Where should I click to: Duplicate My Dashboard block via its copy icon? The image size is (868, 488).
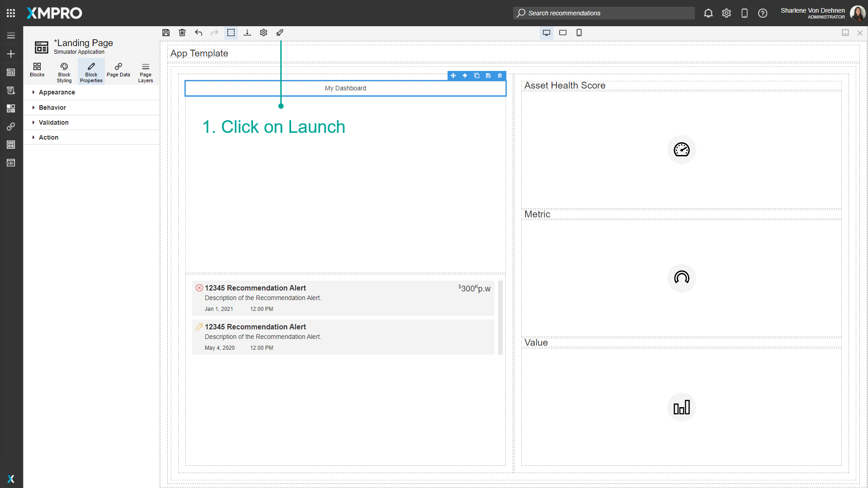476,75
